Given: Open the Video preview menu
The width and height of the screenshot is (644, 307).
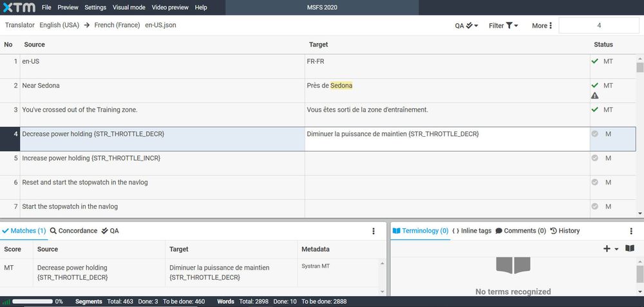Looking at the screenshot, I should click(x=170, y=7).
